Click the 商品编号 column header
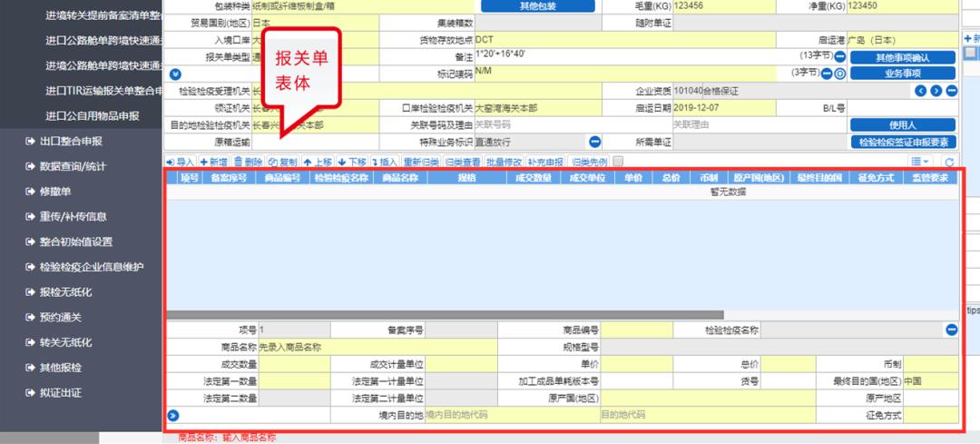This screenshot has height=444, width=980. tap(282, 178)
